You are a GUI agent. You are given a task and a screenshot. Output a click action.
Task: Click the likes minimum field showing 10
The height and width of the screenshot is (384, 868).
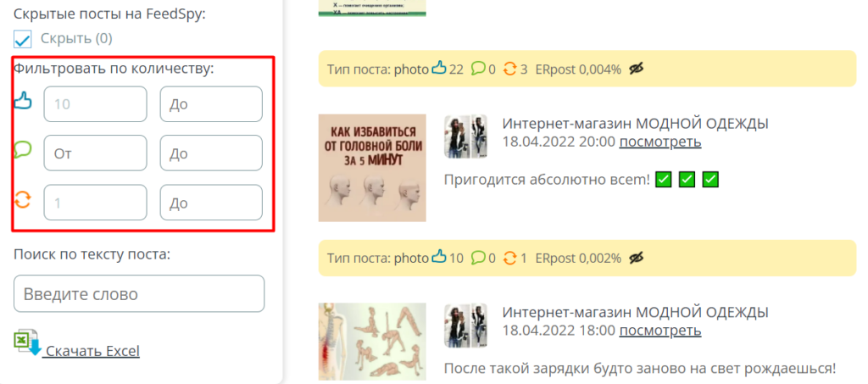point(95,104)
